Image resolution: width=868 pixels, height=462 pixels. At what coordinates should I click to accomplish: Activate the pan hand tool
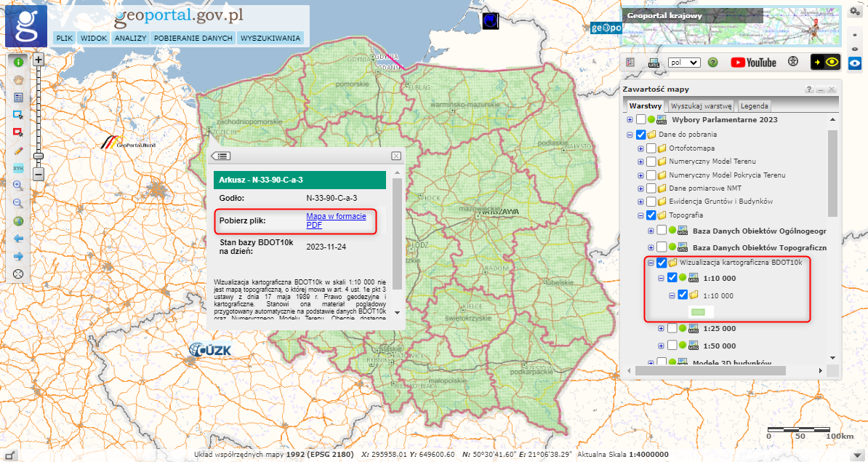[x=18, y=81]
